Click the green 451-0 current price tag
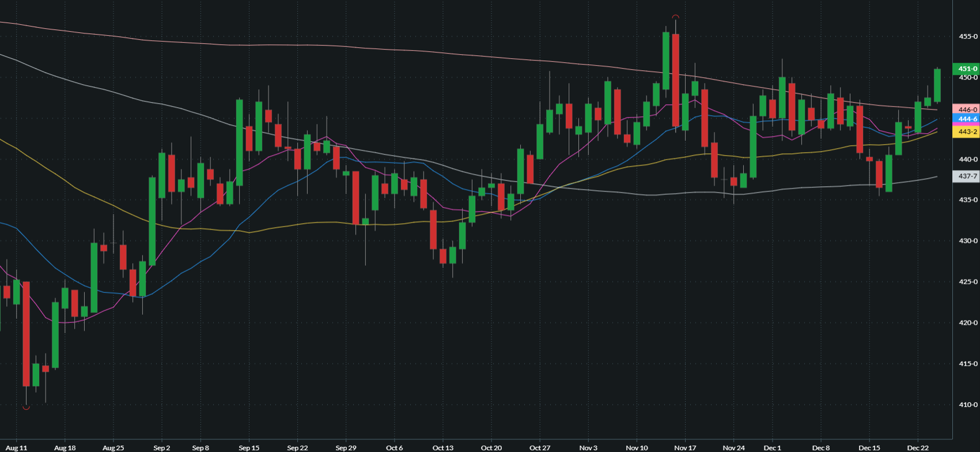 [x=966, y=69]
